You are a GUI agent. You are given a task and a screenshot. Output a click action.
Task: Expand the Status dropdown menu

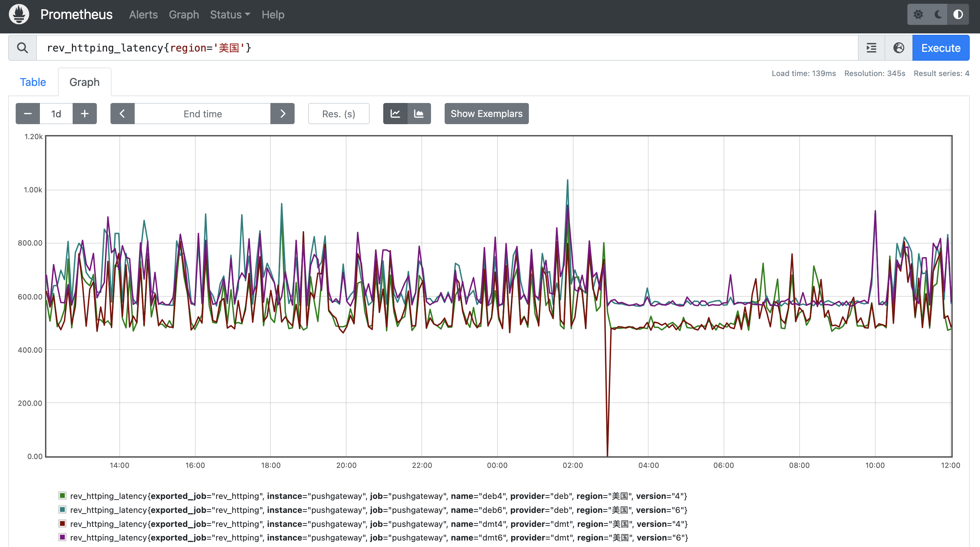pyautogui.click(x=230, y=14)
